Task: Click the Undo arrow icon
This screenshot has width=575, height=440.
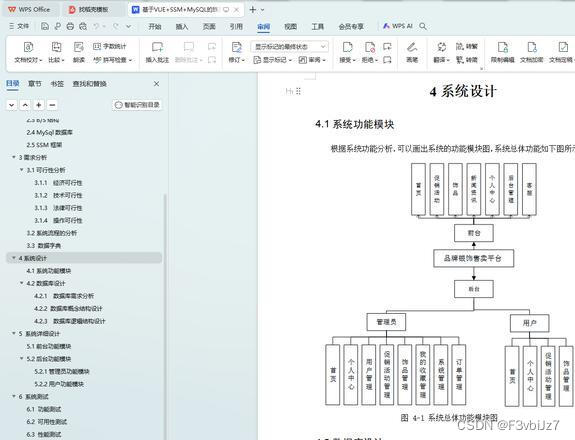Action: (x=96, y=26)
